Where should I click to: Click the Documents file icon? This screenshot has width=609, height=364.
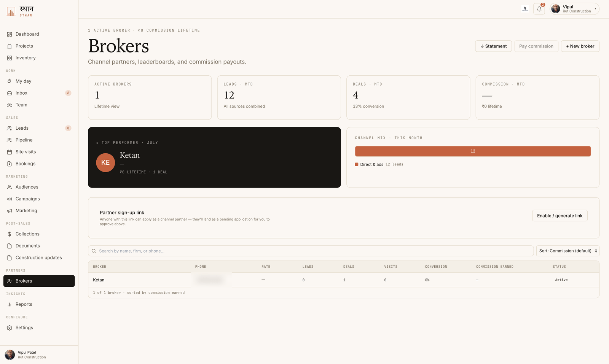(x=10, y=246)
